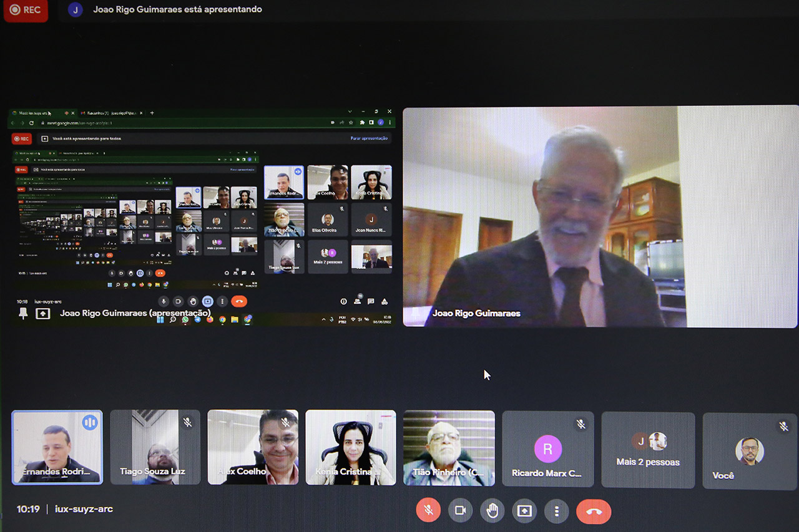Raise your hand using the bottom bar
The height and width of the screenshot is (532, 799).
coord(493,511)
